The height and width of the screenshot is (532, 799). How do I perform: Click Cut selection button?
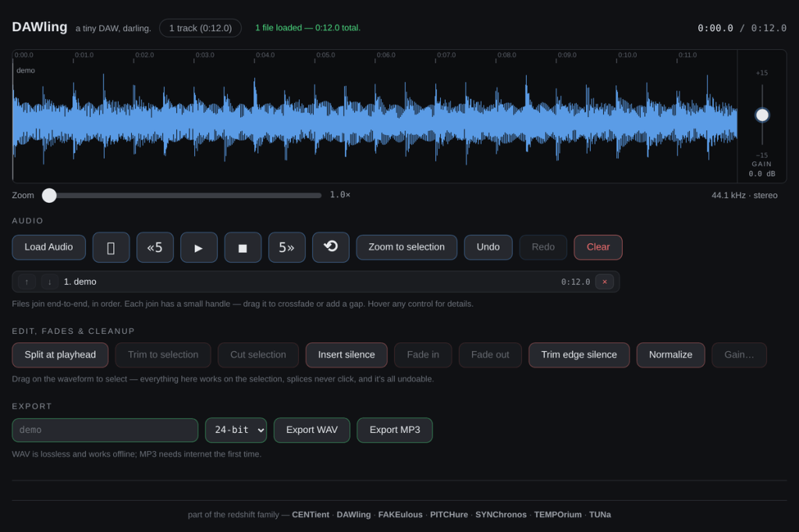tap(258, 355)
